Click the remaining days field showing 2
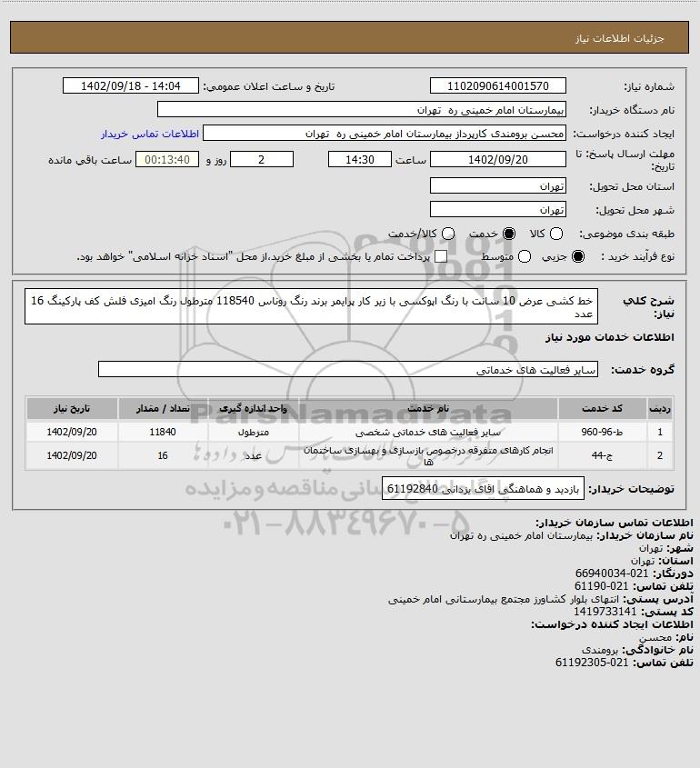700x768 pixels. click(262, 160)
